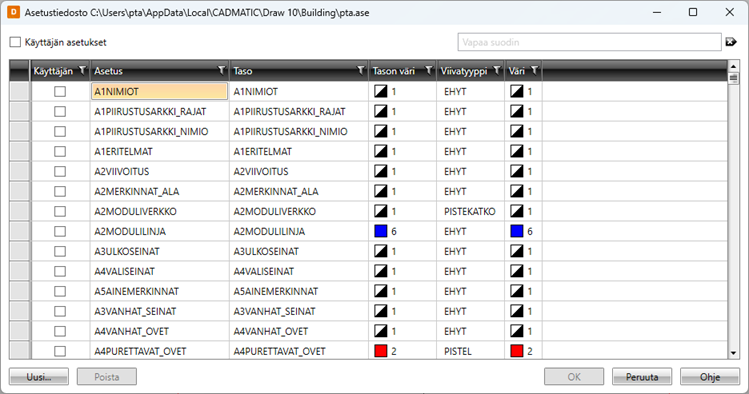Open the filter funnel on the Väri column

tap(534, 71)
